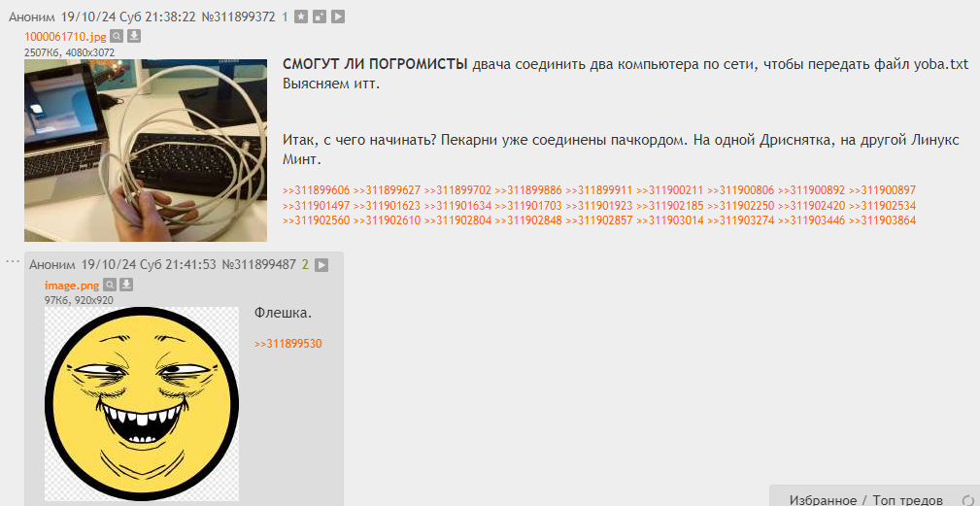
Task: Open the three-dots post options menu
Action: pos(13,260)
